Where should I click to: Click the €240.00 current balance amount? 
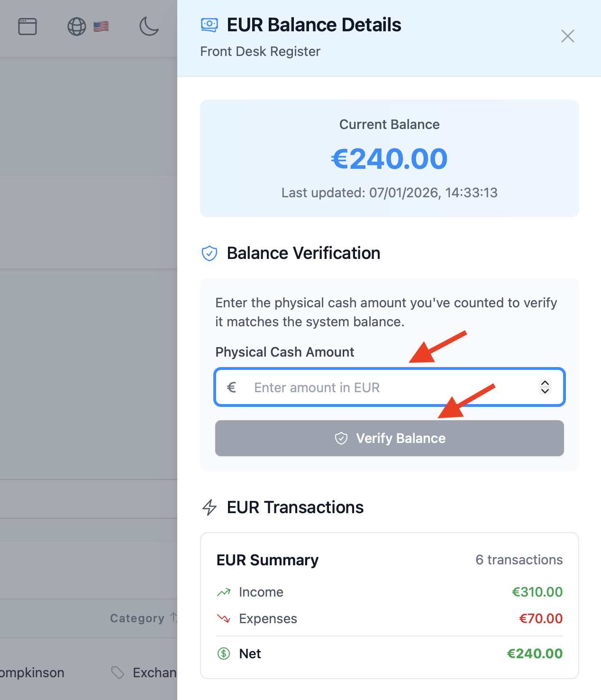tap(389, 158)
